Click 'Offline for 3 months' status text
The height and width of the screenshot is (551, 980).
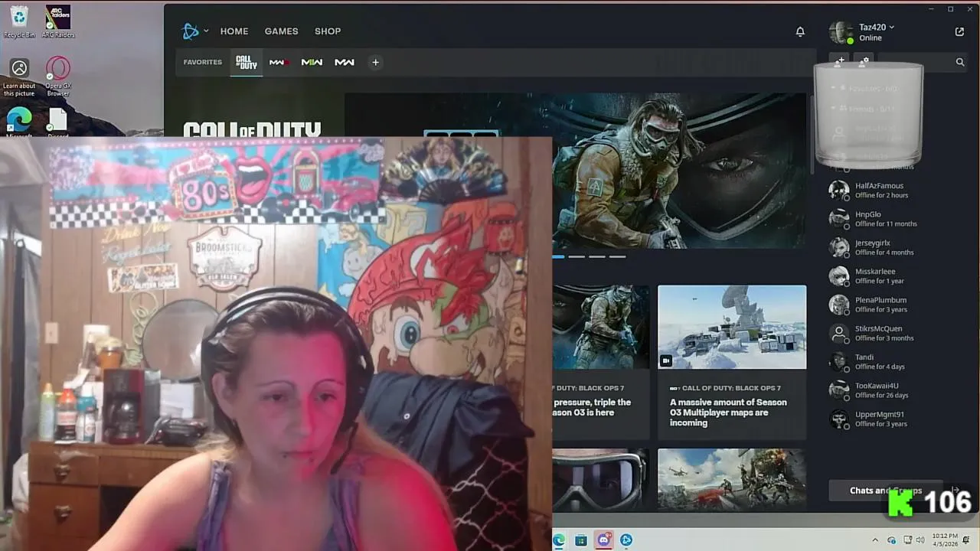884,337
